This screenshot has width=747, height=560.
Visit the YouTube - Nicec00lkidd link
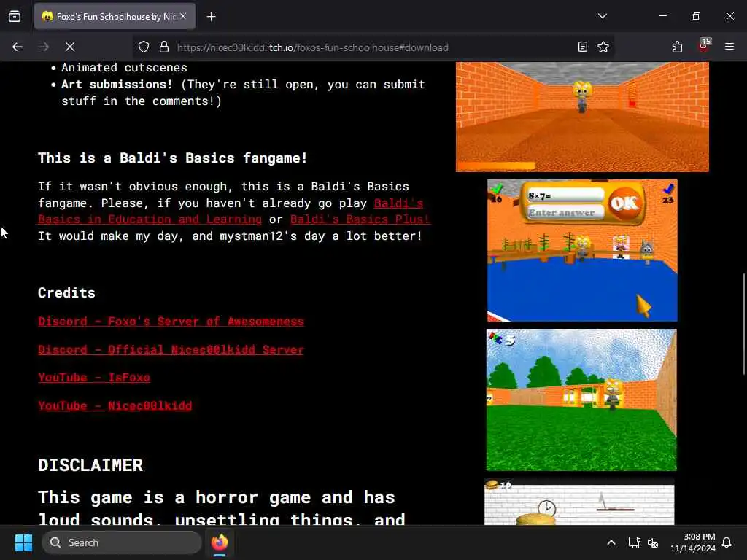click(115, 405)
